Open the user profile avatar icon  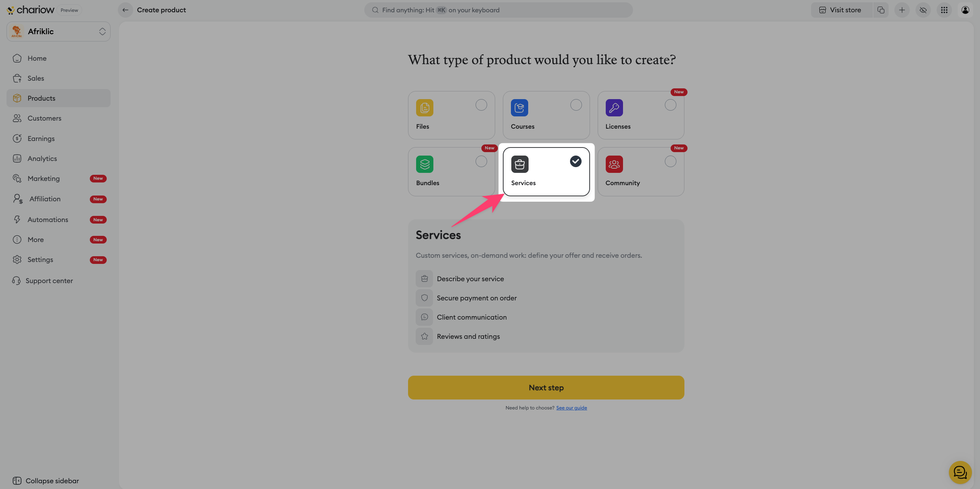pyautogui.click(x=965, y=10)
